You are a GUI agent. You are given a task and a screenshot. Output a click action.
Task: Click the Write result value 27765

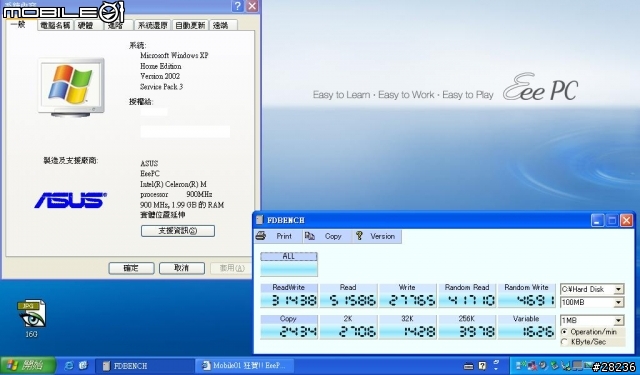click(412, 300)
